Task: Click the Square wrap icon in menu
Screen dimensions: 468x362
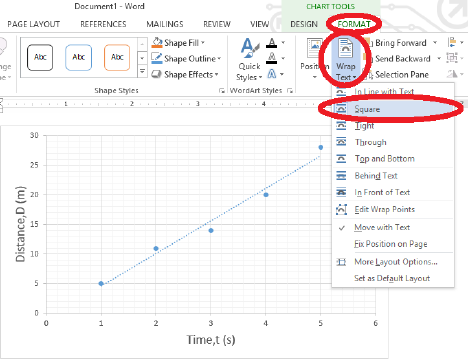Action: (341, 109)
